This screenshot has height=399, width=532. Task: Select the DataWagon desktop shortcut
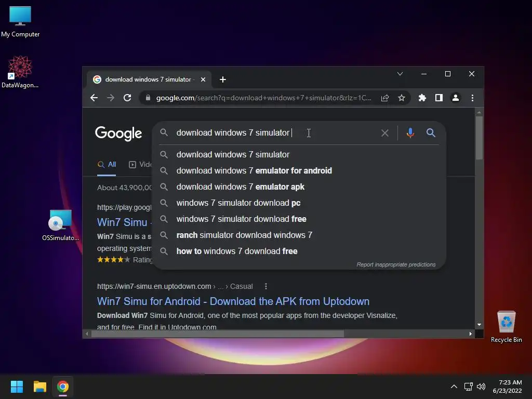point(20,72)
